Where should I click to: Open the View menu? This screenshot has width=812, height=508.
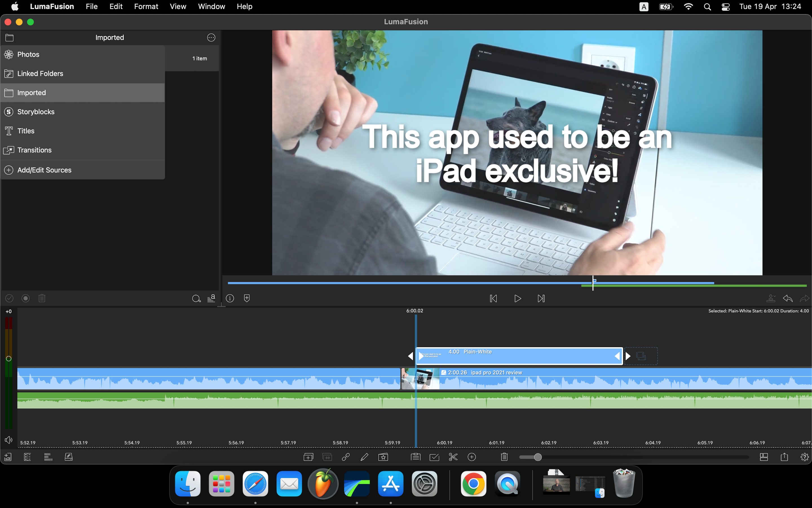pyautogui.click(x=178, y=6)
